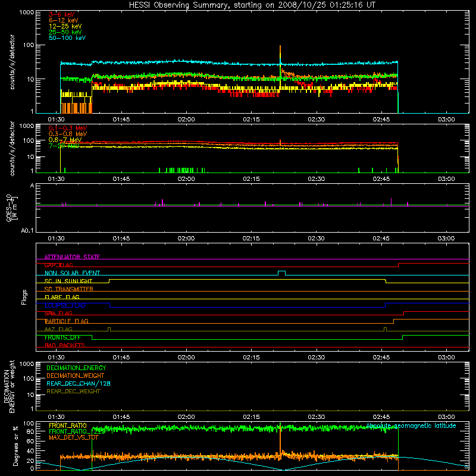Viewport: 476px width, 476px height.
Task: Click the 02:00 time tick under the keV panel
Action: tap(186, 120)
